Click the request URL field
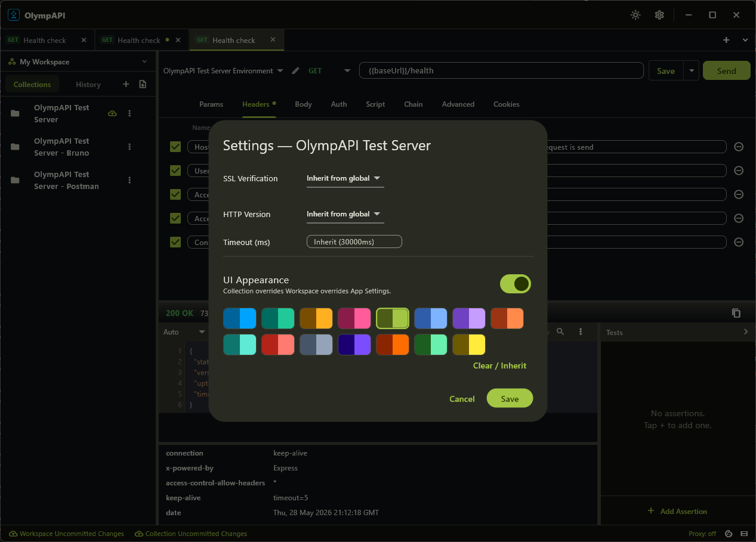756x542 pixels. 501,71
